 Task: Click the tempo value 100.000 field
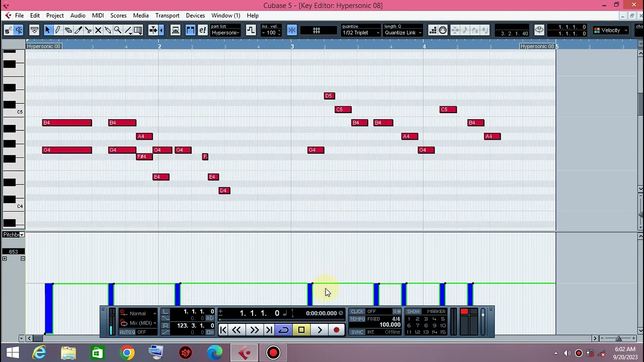point(389,325)
